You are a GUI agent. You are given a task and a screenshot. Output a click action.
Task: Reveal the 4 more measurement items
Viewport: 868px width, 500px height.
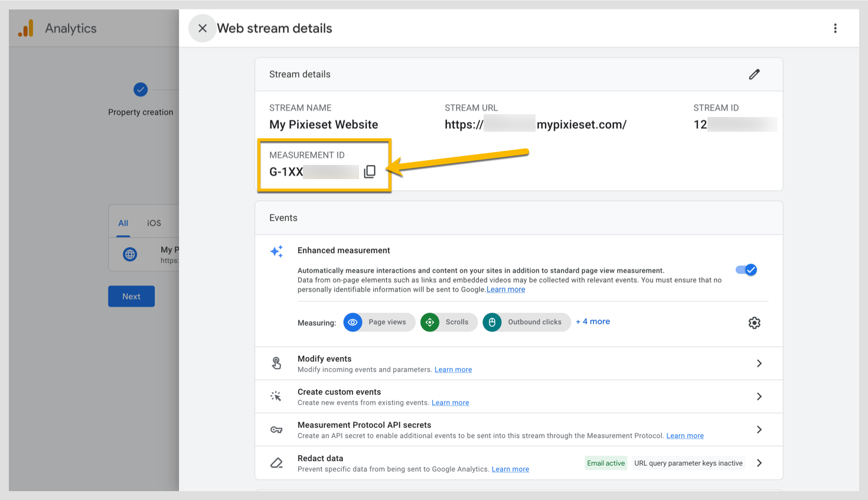click(593, 321)
